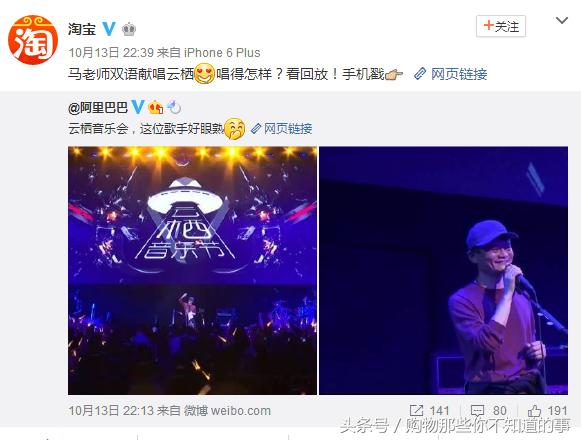Click verified V badge beside 阿里巴巴
This screenshot has height=440, width=581.
138,107
